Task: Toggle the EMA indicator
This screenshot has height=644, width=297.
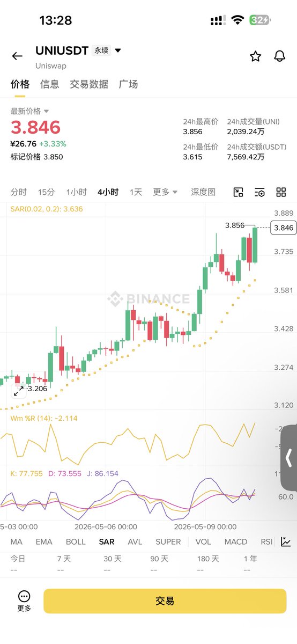Action: tap(44, 542)
